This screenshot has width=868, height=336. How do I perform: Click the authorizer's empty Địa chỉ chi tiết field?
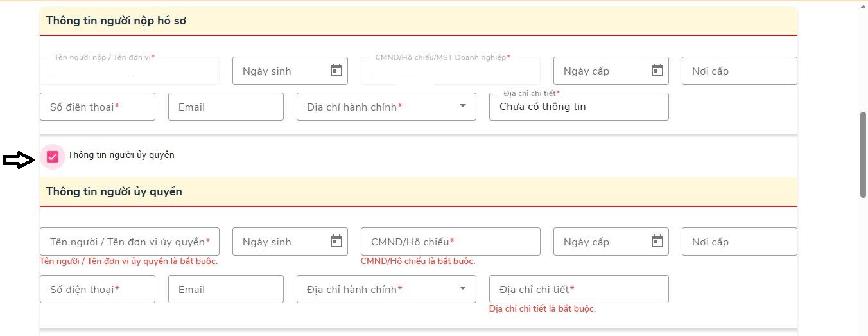click(x=578, y=289)
